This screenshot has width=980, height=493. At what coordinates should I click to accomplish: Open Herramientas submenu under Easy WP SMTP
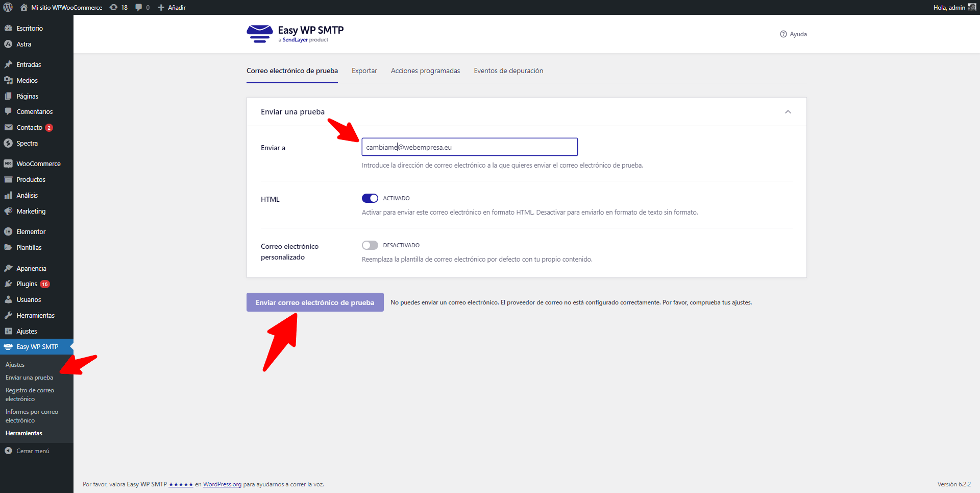(24, 433)
